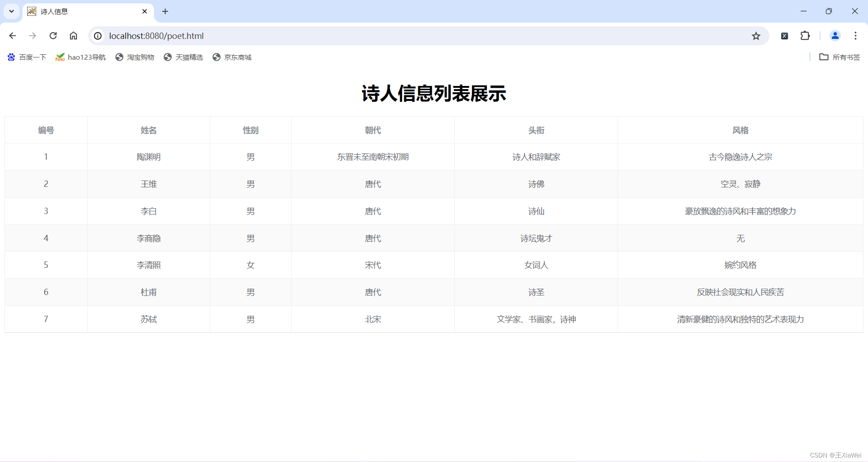
Task: Click the forward navigation arrow
Action: (33, 36)
